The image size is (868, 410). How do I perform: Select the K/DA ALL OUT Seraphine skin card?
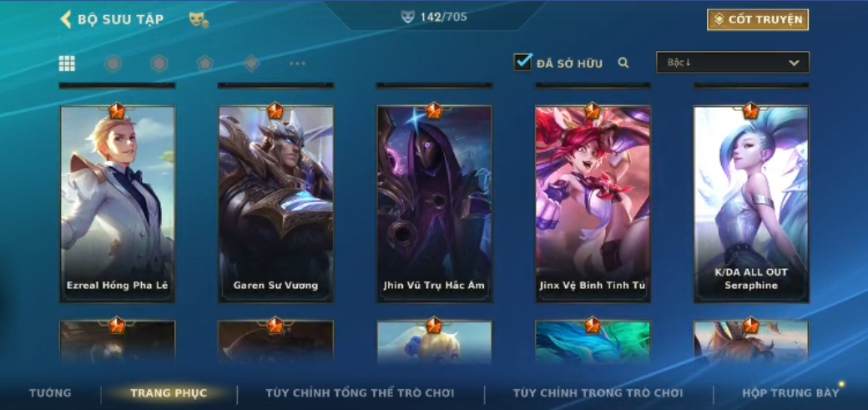tap(751, 204)
